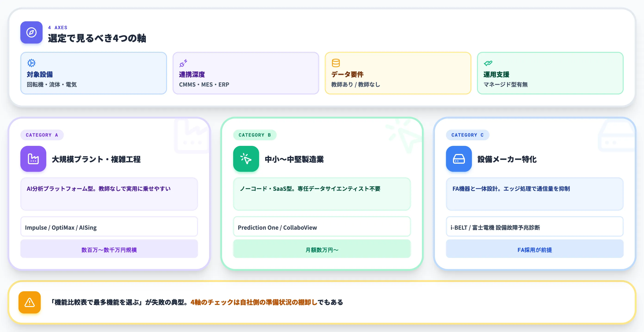Click the heading 選定で見るべき4つの軸
Image resolution: width=644 pixels, height=332 pixels.
tap(97, 38)
